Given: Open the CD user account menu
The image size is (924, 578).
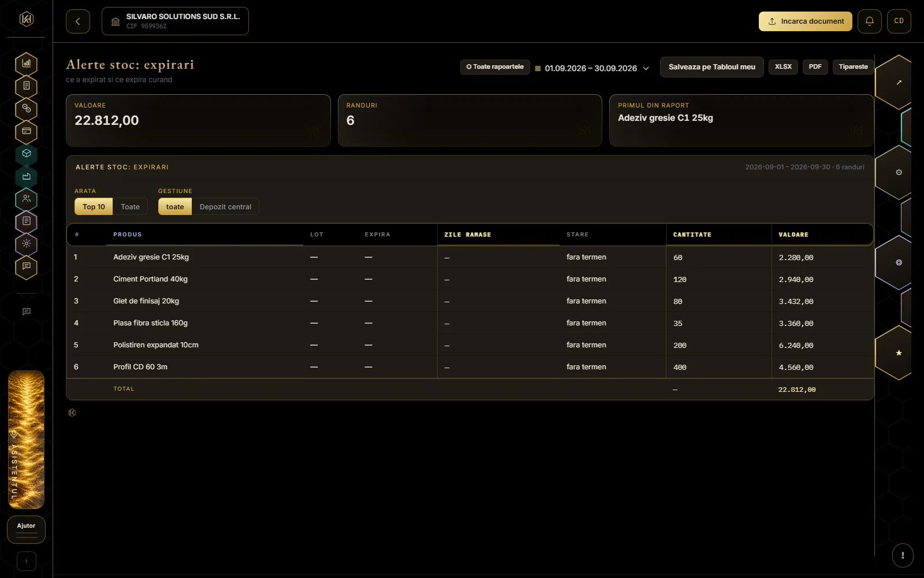Looking at the screenshot, I should [899, 21].
